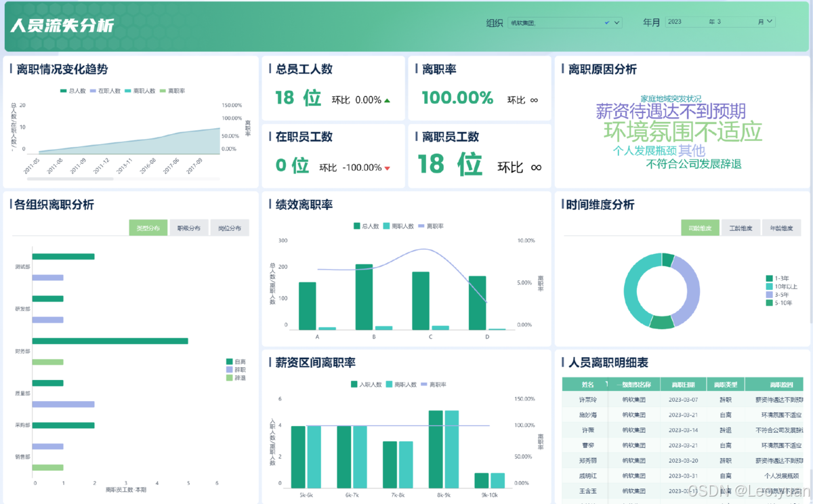
Task: Toggle 离职人数 legend in 薪资区间离职率 chart
Action: click(401, 384)
